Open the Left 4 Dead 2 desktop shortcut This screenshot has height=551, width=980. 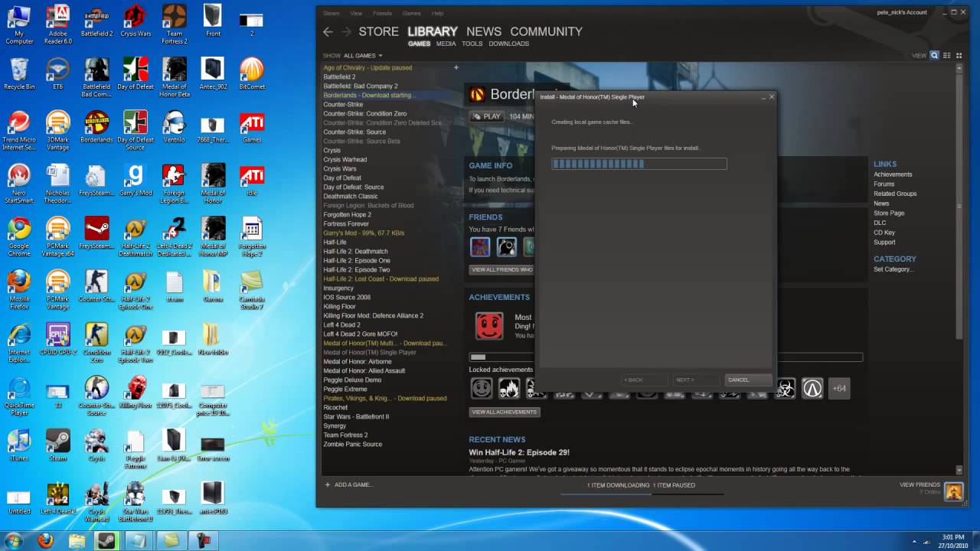coord(57,498)
